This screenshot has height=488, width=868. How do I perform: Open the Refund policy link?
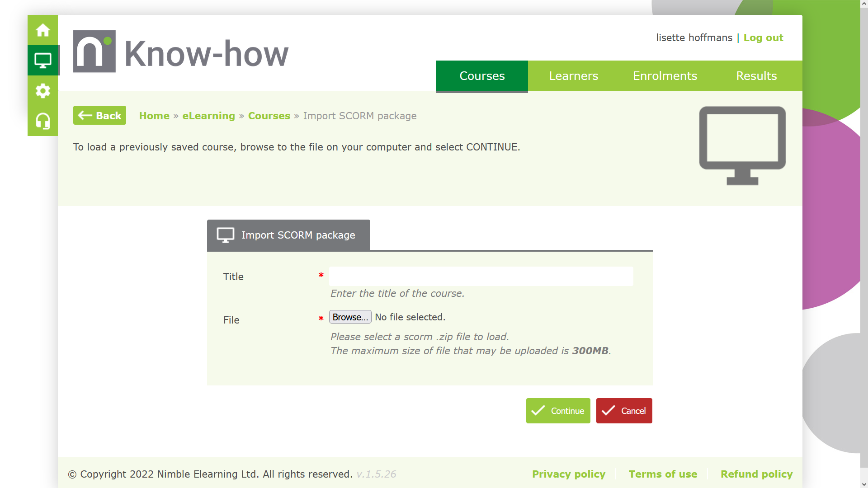coord(757,474)
